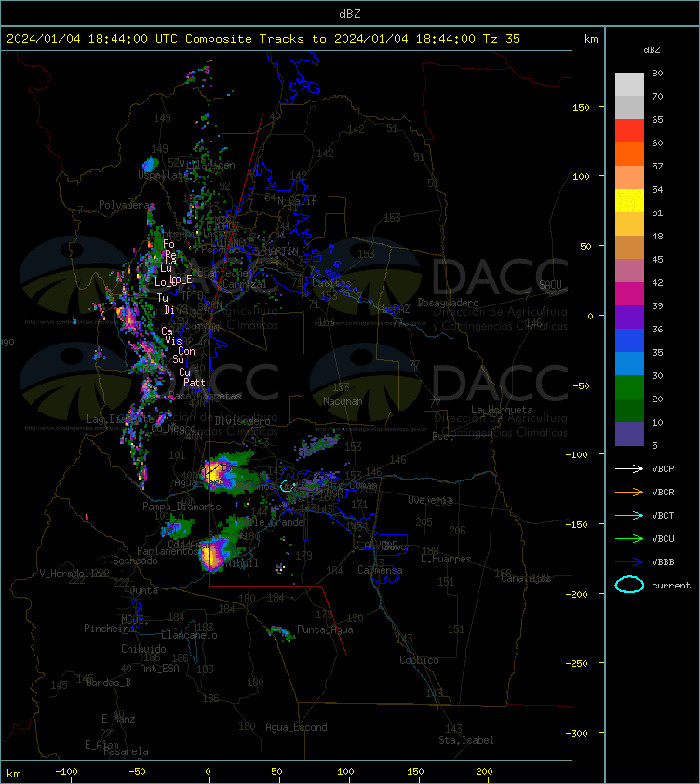This screenshot has height=784, width=700.
Task: Click the 'Canalejas' map label
Action: click(x=526, y=578)
